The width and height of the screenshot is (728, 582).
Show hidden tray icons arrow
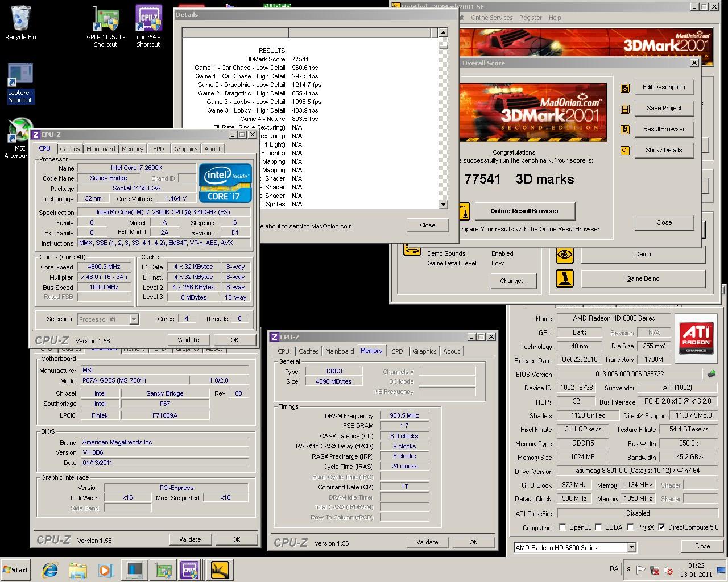628,569
